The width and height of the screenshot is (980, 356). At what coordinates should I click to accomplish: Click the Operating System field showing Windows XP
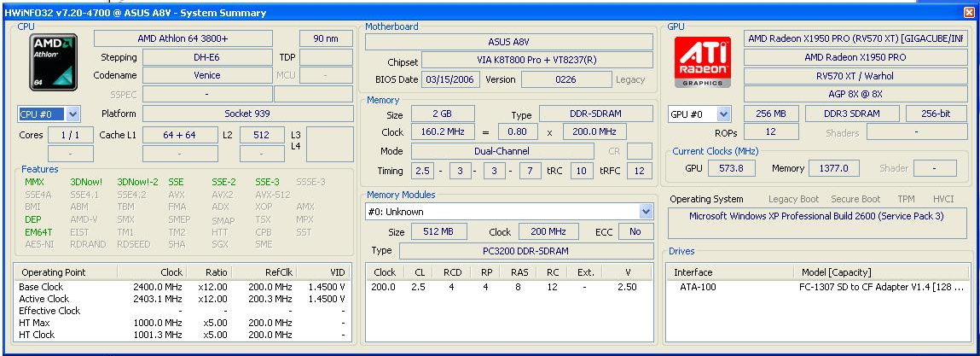click(x=817, y=224)
